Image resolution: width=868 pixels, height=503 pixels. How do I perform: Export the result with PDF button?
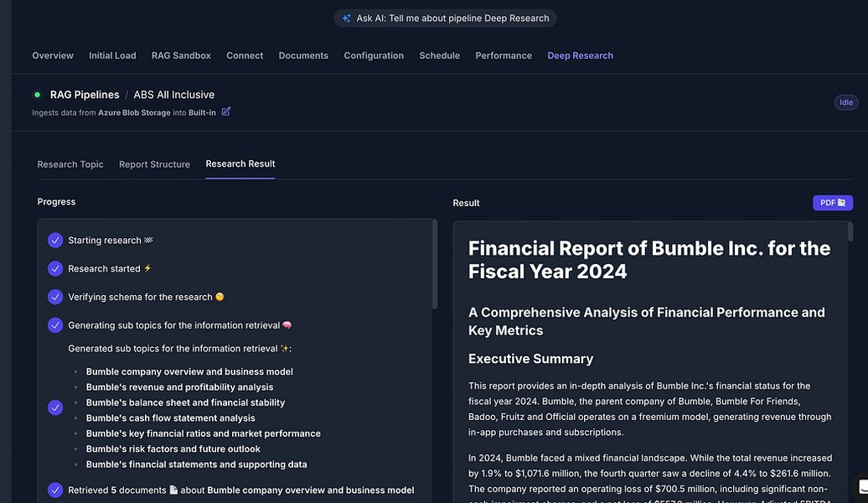point(833,203)
